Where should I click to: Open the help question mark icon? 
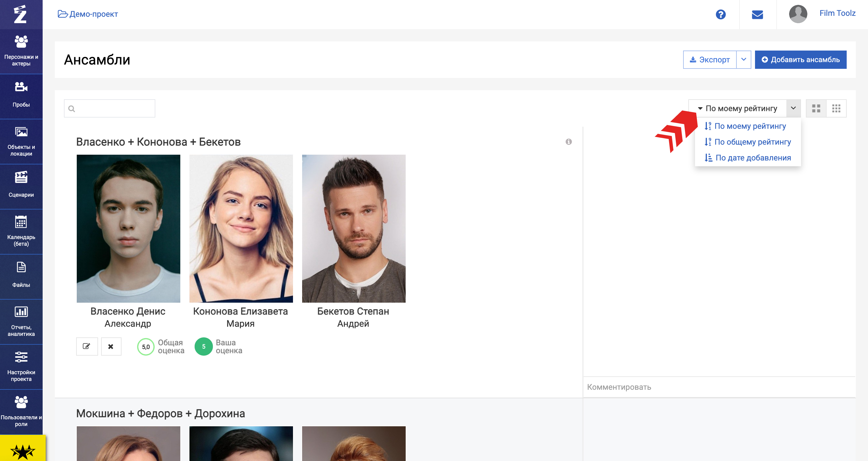(720, 15)
